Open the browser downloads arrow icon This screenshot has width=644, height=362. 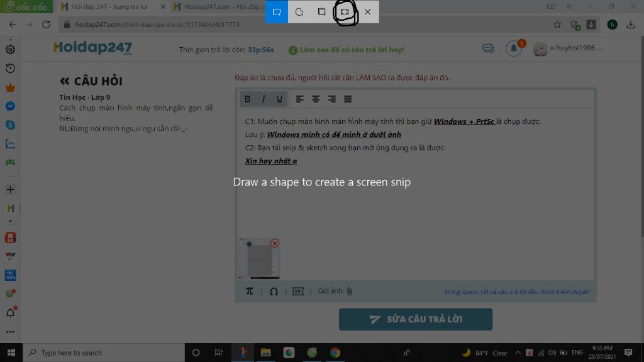[630, 25]
